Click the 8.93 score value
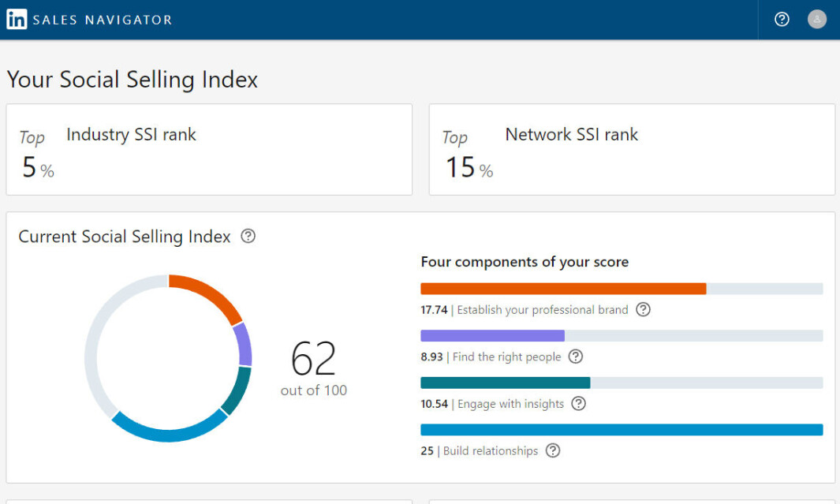 click(431, 357)
